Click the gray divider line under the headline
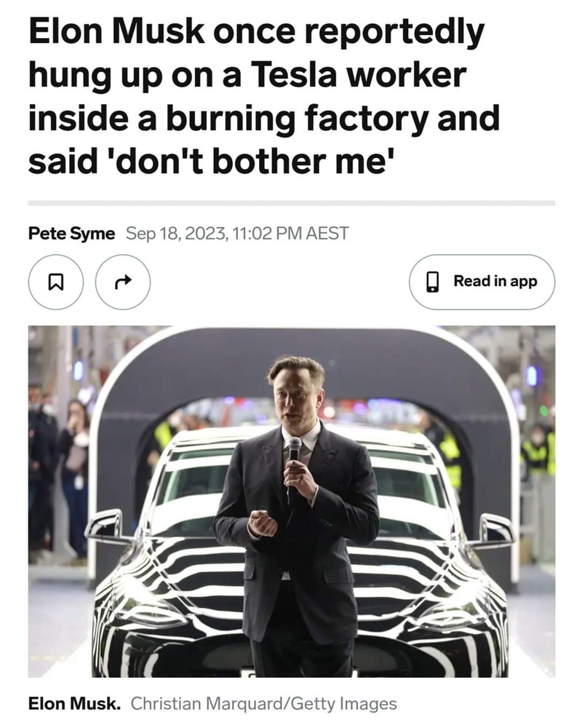The width and height of the screenshot is (582, 728). (292, 203)
